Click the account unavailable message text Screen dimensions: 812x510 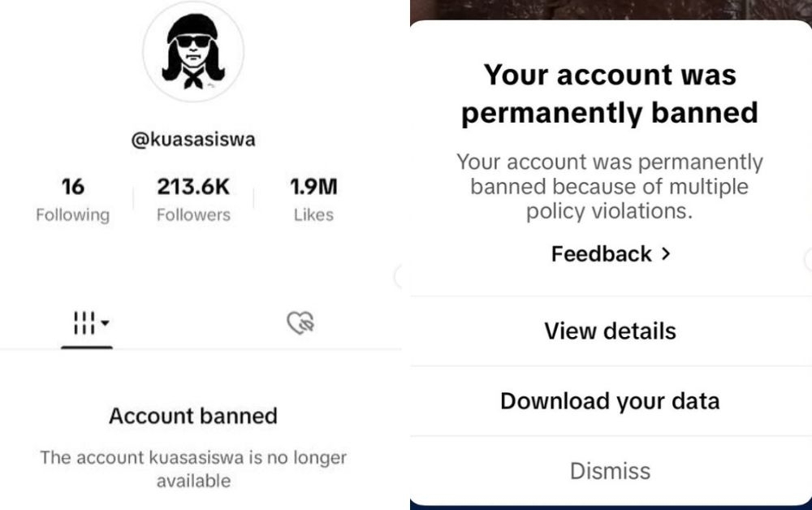(193, 467)
